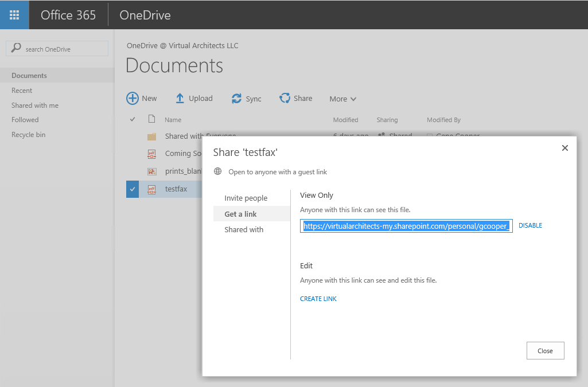Click the Share circular icon
Viewport: 588px width, 387px height.
click(285, 98)
